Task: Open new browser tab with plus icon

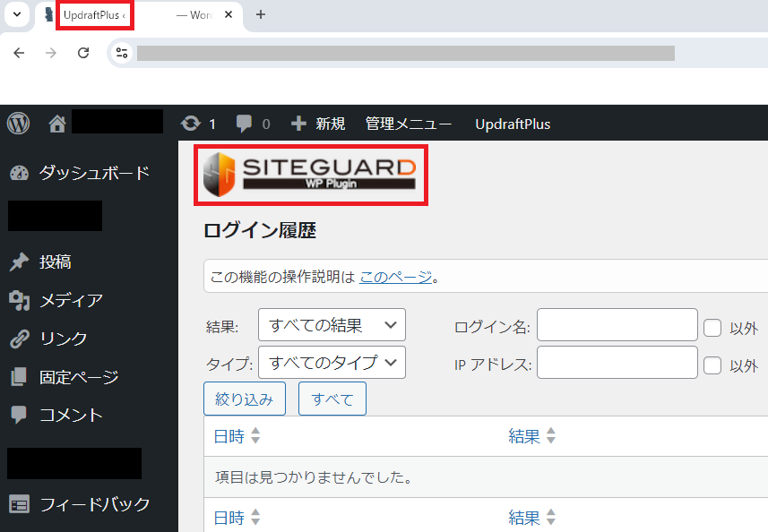Action: [x=261, y=14]
